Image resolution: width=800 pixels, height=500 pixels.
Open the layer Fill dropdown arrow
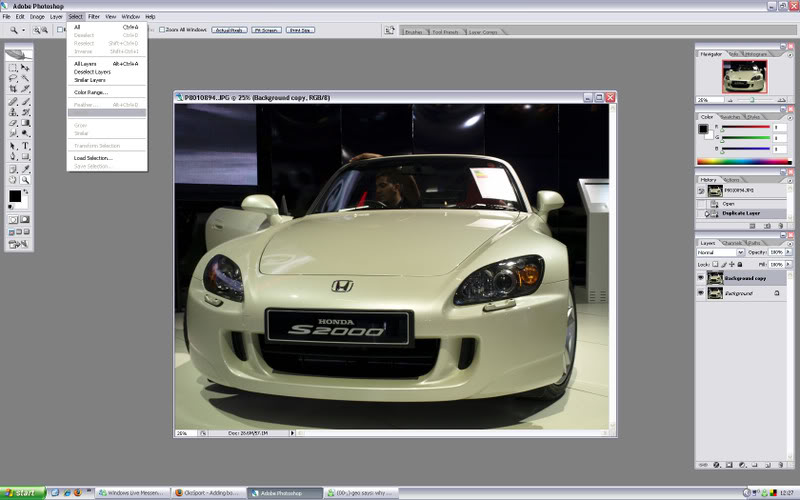(787, 263)
